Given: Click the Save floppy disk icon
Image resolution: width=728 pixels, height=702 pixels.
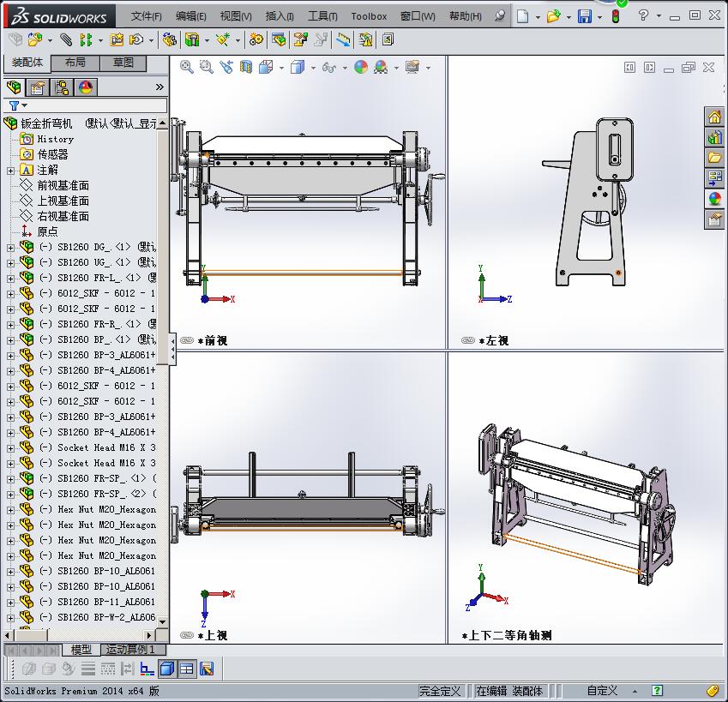Looking at the screenshot, I should 584,16.
